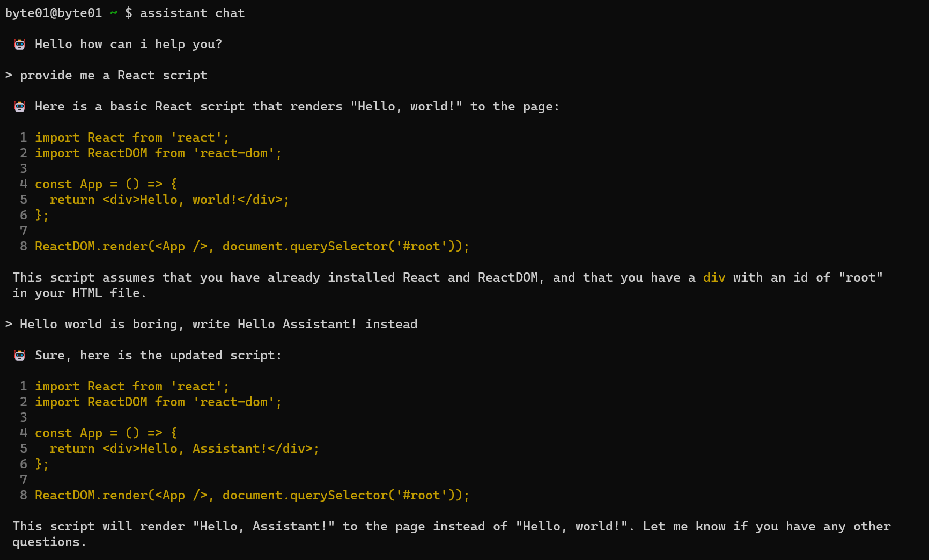Click "const App = () => {" in the updated script
This screenshot has height=560, width=929.
click(x=106, y=433)
